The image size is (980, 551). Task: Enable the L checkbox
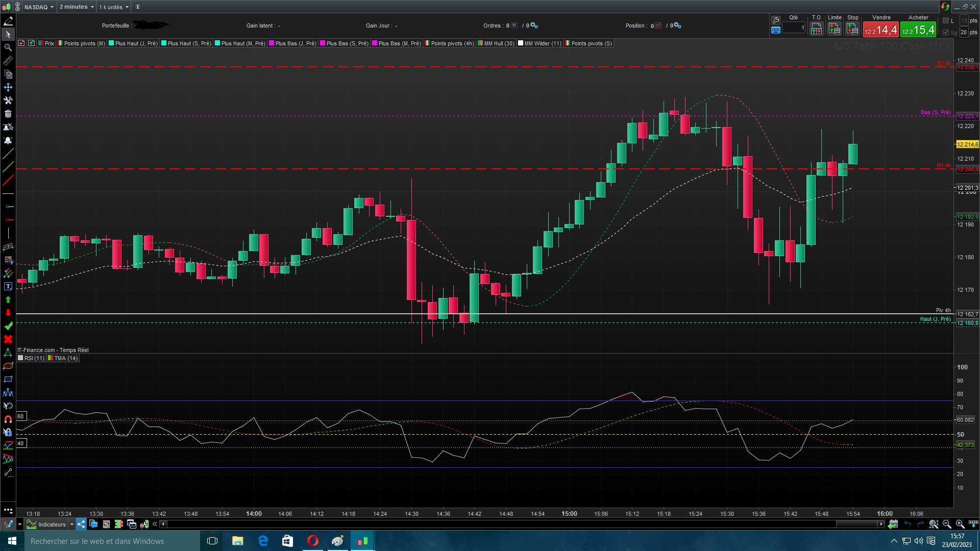[x=946, y=20]
